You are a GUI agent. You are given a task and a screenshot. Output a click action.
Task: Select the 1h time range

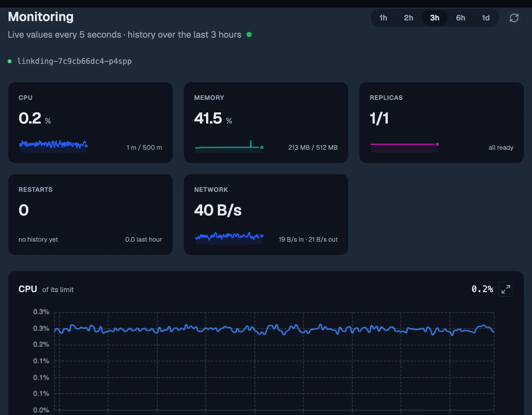point(383,18)
